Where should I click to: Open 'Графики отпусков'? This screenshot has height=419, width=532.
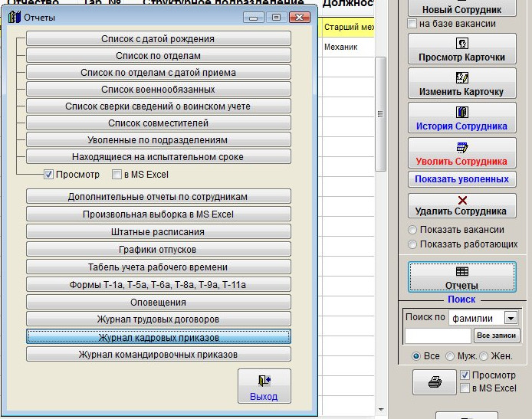pyautogui.click(x=159, y=250)
